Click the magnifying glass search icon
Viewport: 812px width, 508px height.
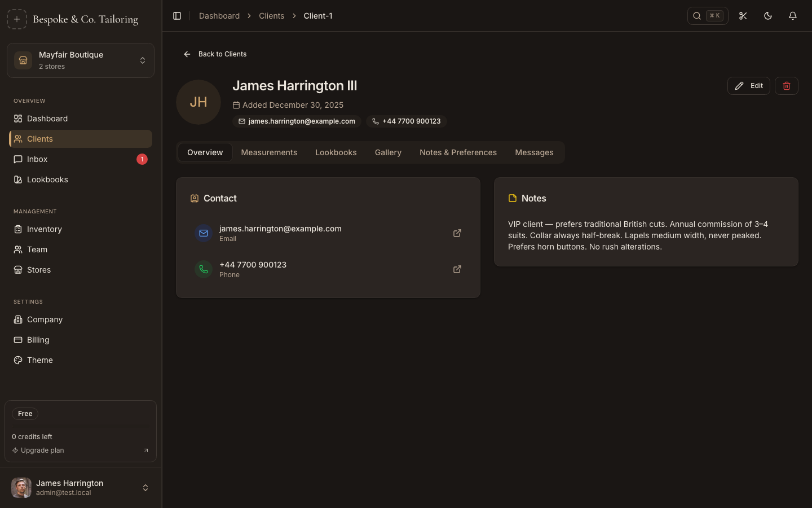point(697,16)
